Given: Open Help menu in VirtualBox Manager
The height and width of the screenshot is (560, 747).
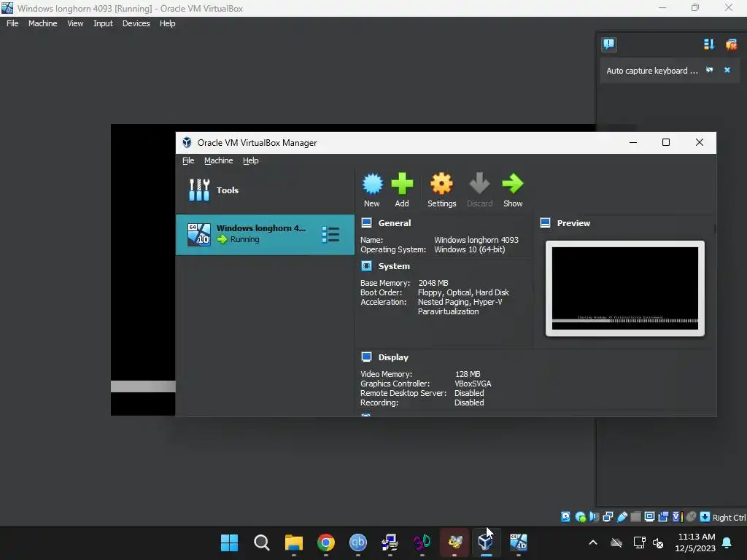Looking at the screenshot, I should pos(251,160).
